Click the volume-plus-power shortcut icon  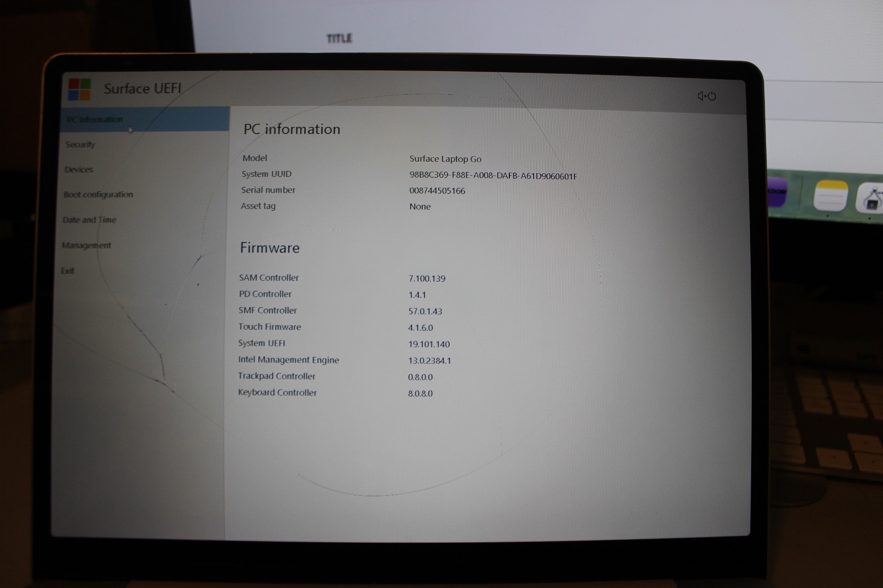point(706,96)
